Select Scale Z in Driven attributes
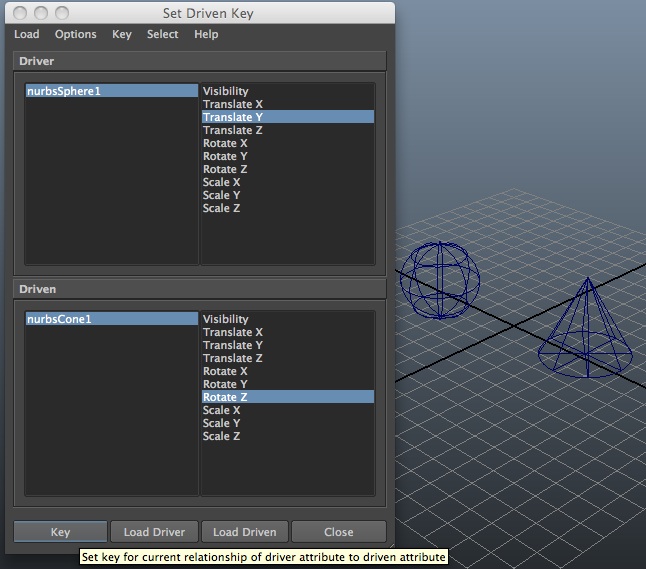The width and height of the screenshot is (646, 569). pos(288,436)
